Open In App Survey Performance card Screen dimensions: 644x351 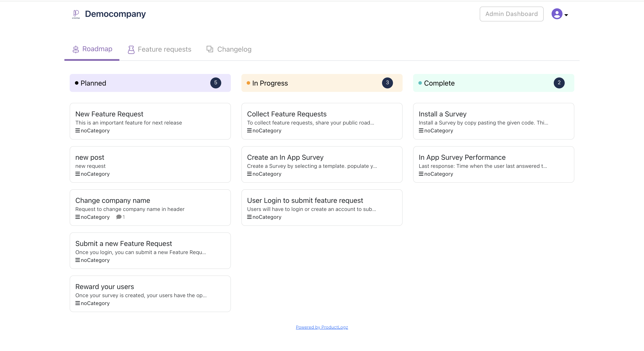click(493, 164)
